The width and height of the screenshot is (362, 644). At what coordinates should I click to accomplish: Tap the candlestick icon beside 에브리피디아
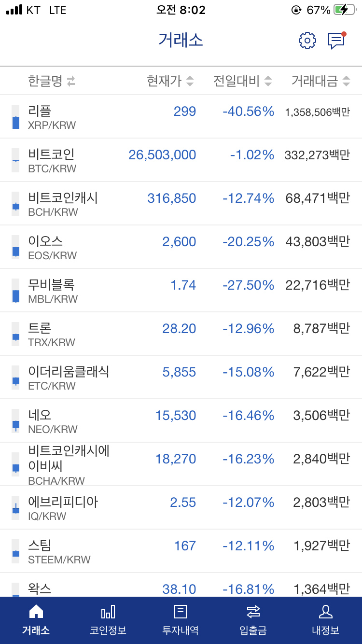pos(16,508)
